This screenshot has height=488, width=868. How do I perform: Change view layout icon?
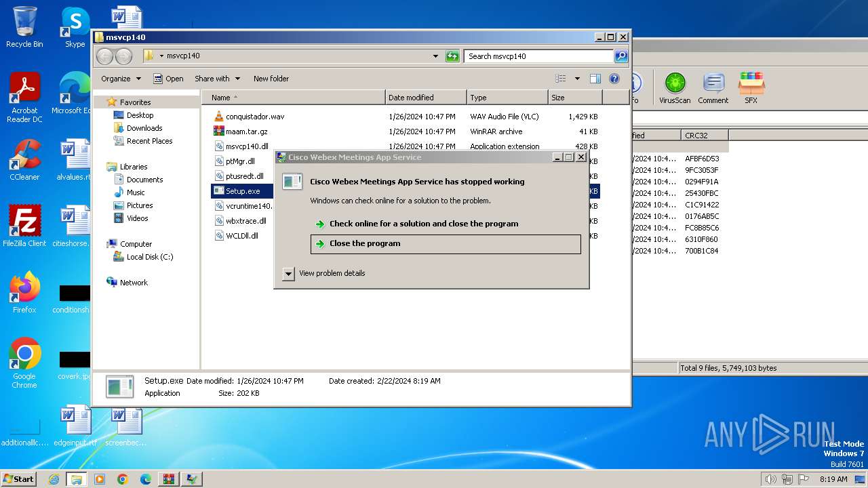coord(561,79)
